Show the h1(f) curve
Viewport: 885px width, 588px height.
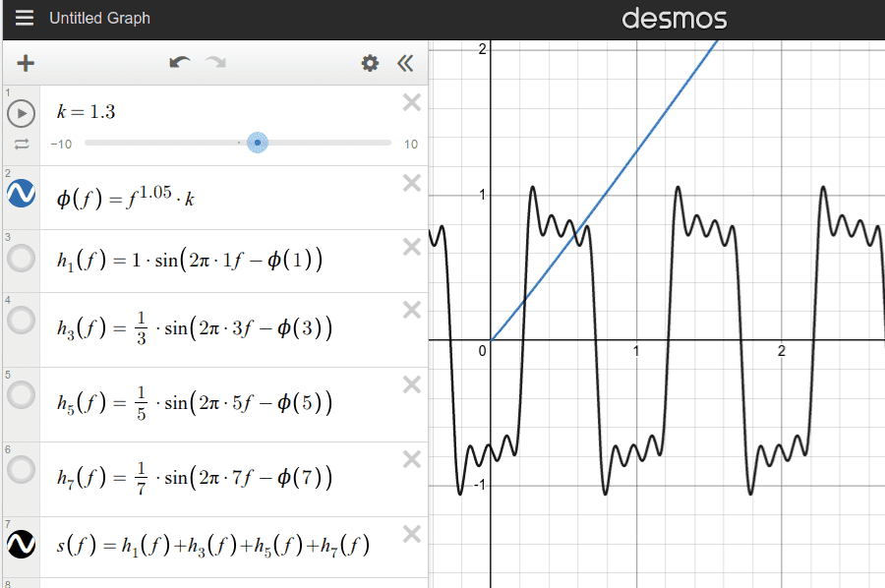tap(22, 259)
